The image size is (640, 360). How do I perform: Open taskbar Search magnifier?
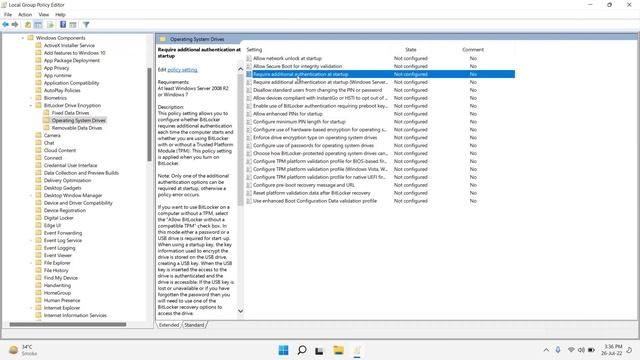(302, 350)
